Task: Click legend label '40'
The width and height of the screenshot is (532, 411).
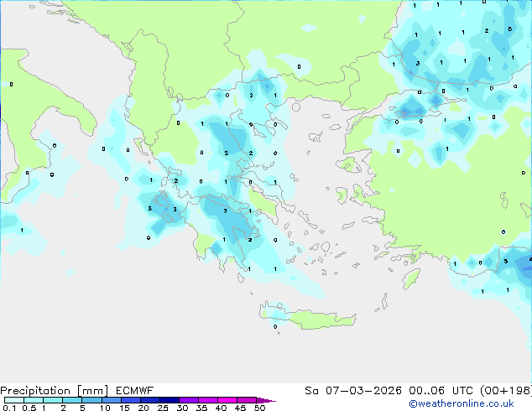Action: pyautogui.click(x=222, y=408)
